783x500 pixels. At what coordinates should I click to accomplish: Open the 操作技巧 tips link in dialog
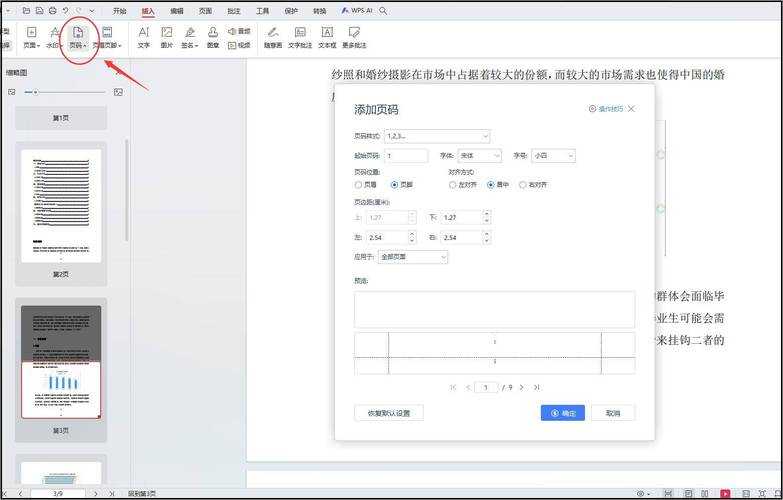click(x=606, y=109)
